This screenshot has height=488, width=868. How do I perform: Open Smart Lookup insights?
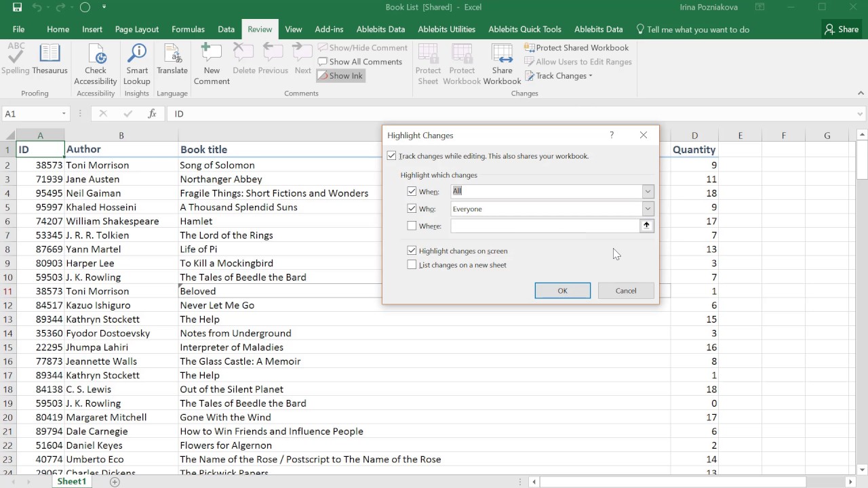point(136,61)
